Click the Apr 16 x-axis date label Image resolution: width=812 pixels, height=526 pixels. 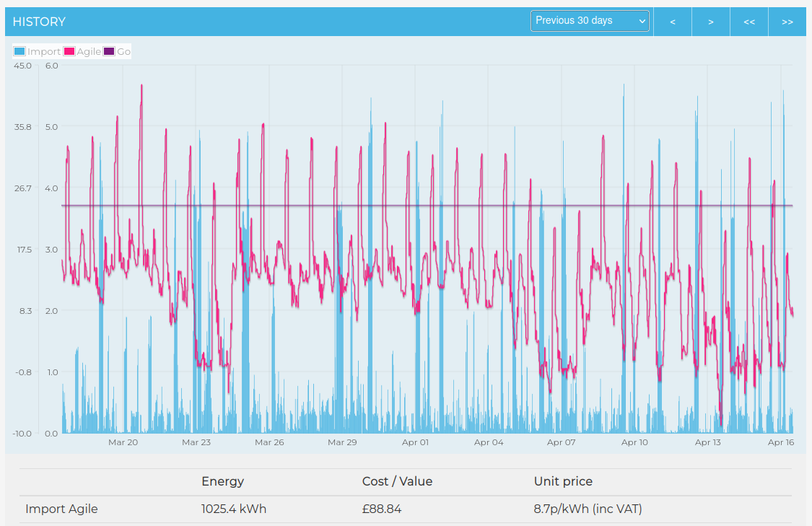click(780, 442)
